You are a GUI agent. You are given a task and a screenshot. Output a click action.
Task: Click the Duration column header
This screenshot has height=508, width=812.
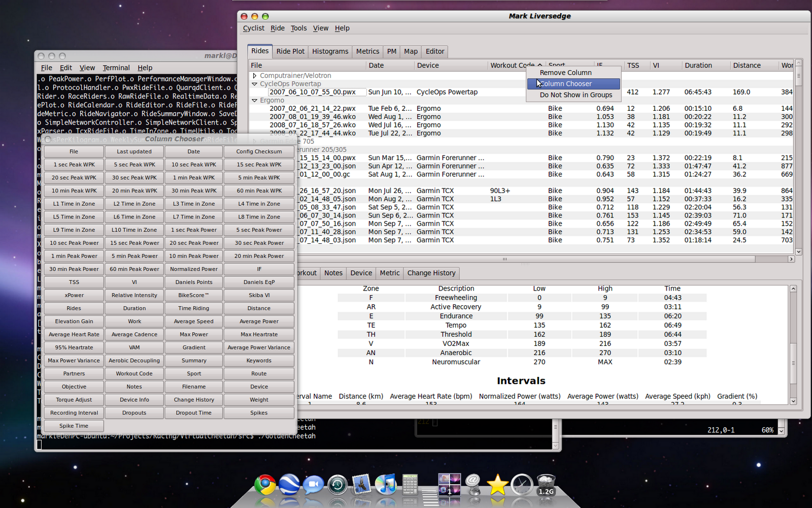pos(706,66)
